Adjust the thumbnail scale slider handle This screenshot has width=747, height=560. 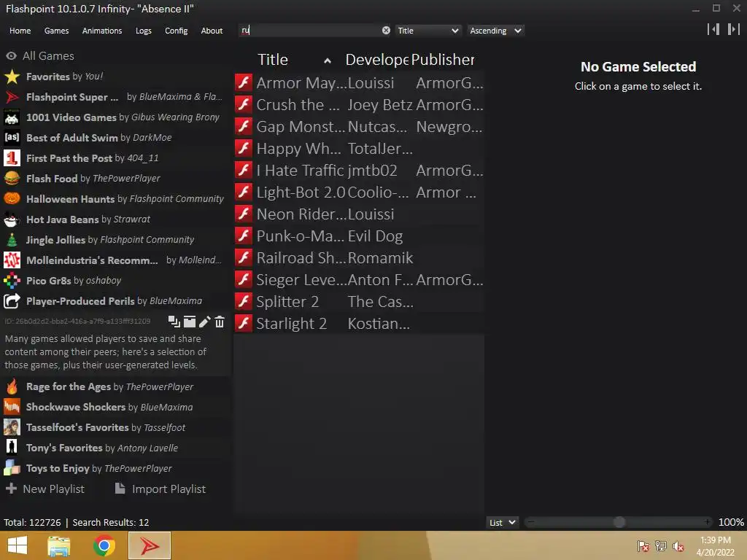pos(619,522)
